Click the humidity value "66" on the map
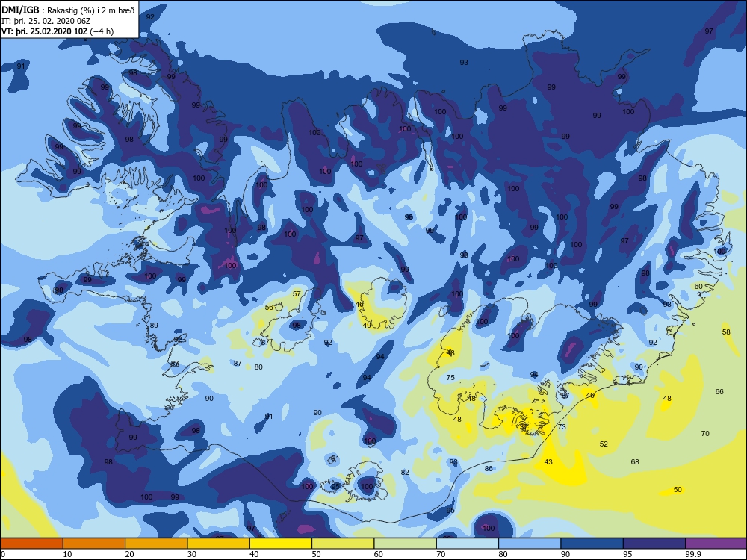The height and width of the screenshot is (560, 747). [x=719, y=392]
